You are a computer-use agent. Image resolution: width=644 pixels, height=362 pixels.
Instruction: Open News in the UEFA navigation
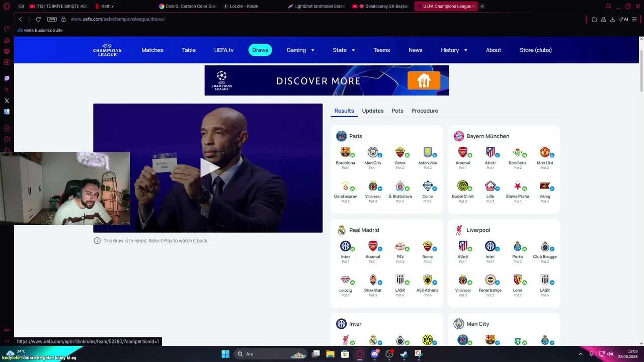[415, 50]
